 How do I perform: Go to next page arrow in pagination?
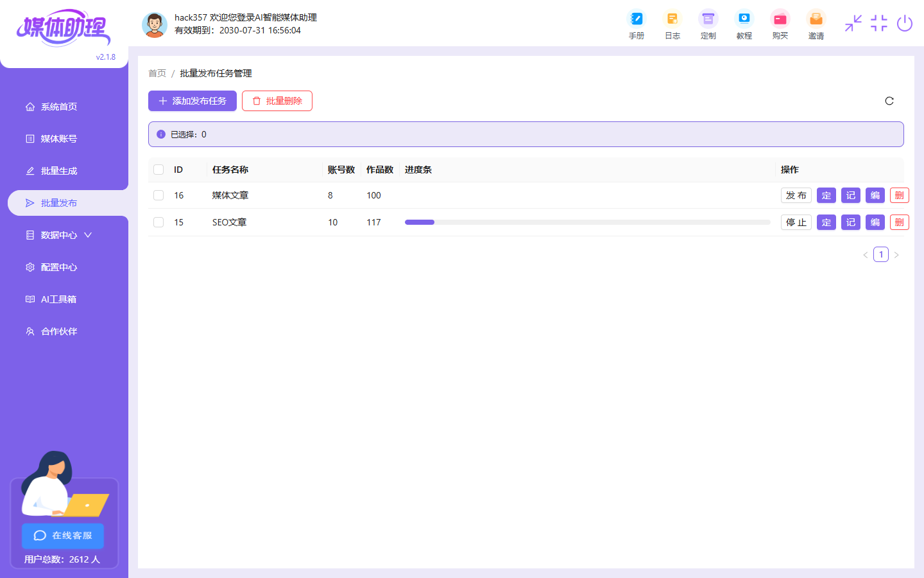(x=896, y=255)
